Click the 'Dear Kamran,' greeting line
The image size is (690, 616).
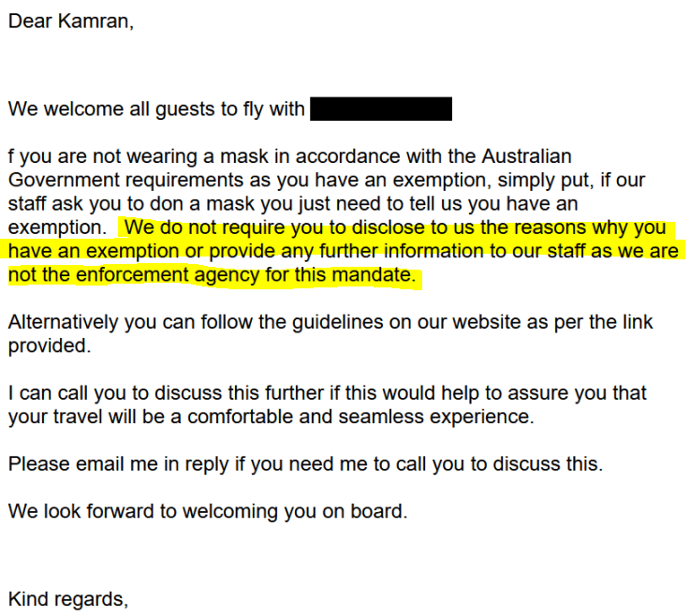click(x=71, y=21)
